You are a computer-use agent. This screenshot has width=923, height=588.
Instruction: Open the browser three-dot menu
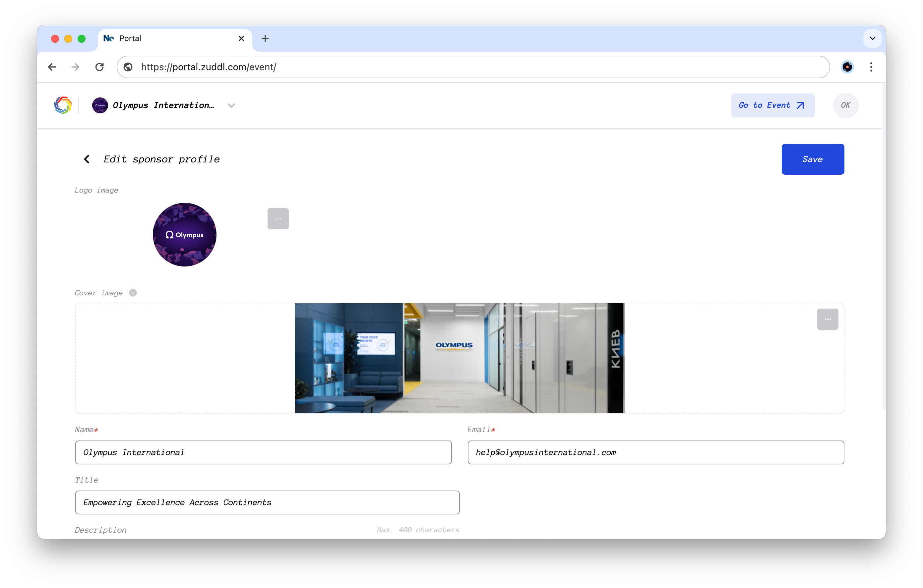(871, 67)
